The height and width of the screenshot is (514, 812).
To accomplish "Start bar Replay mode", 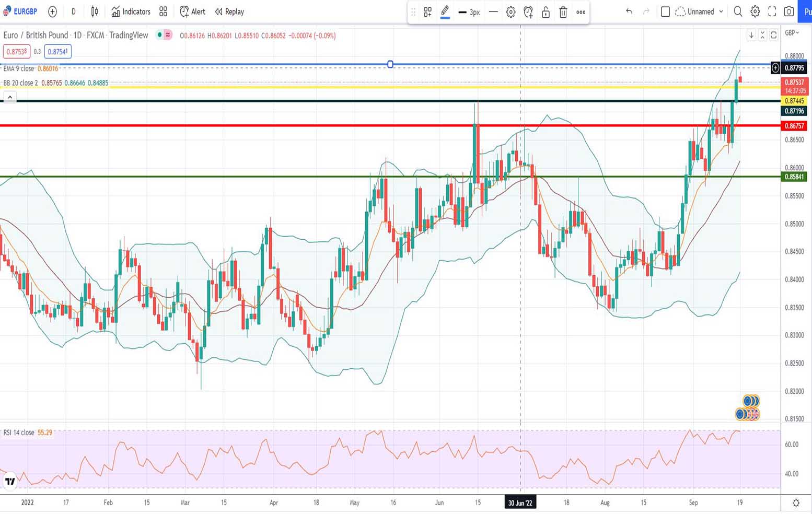I will [x=229, y=11].
